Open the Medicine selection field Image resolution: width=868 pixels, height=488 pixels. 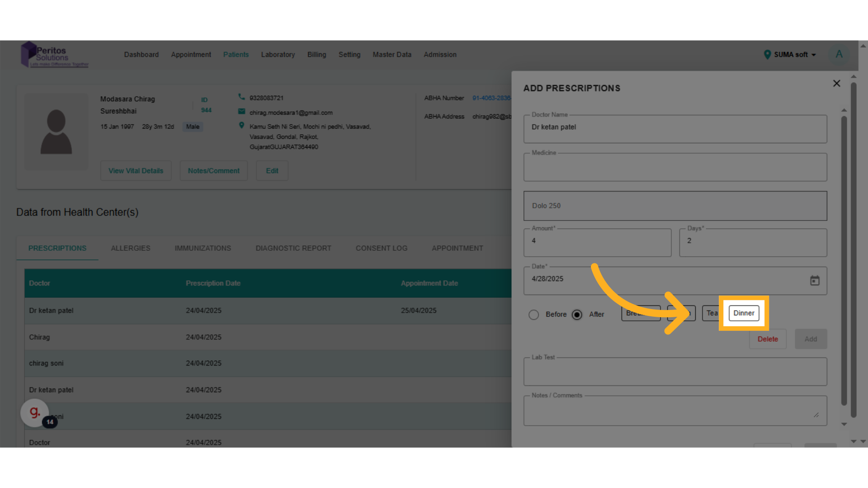coord(675,168)
